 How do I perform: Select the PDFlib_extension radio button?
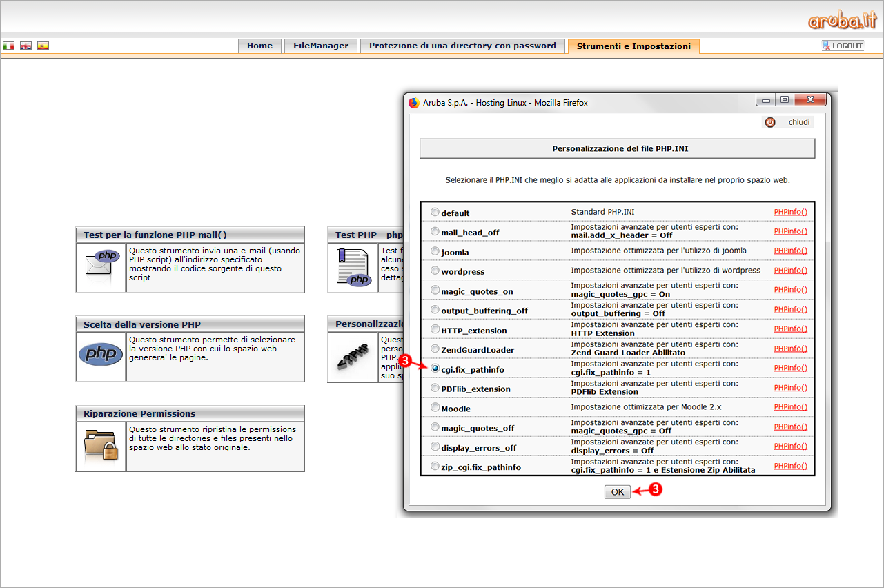coord(435,388)
